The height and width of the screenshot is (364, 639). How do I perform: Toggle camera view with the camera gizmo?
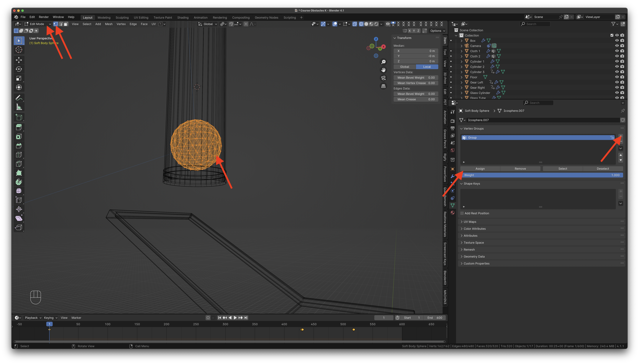[x=383, y=78]
